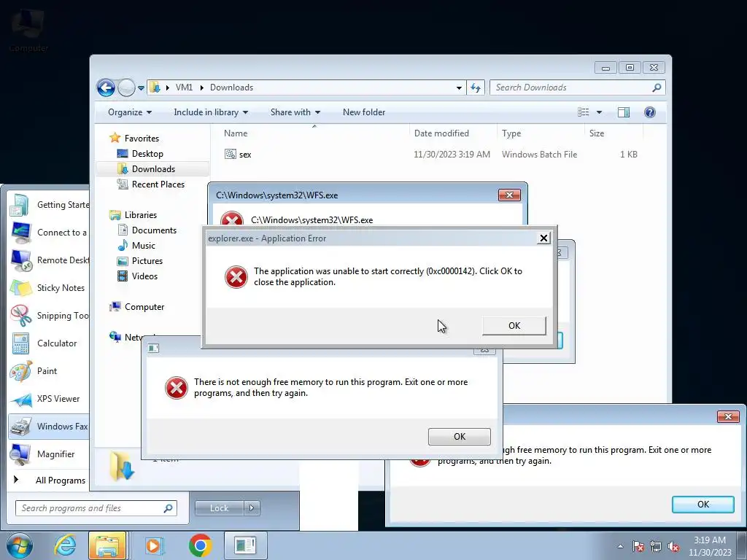This screenshot has width=747, height=560.
Task: Close the WFS.exe error dialog
Action: (509, 195)
